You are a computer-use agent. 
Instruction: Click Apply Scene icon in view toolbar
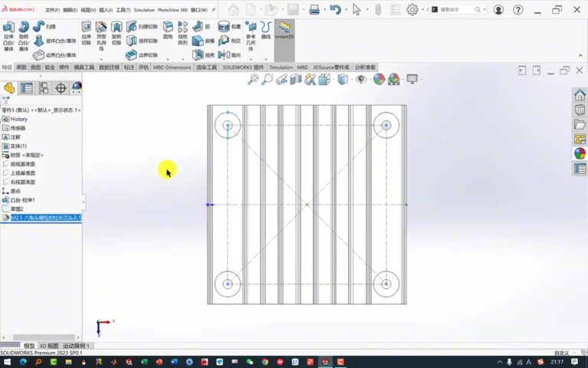(394, 79)
